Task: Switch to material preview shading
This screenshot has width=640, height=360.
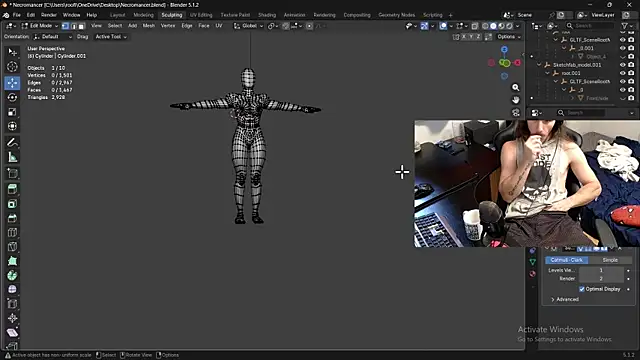Action: coord(501,26)
